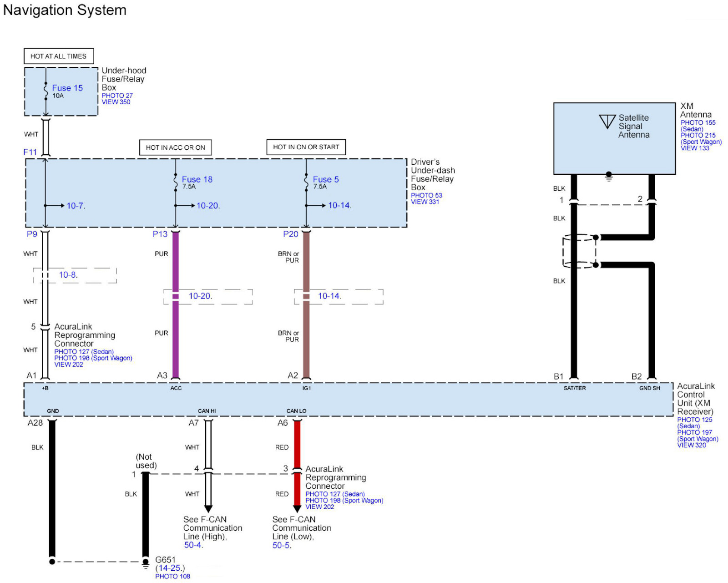The width and height of the screenshot is (728, 583).
Task: Open PHOTO 108 link below G651
Action: 172,576
